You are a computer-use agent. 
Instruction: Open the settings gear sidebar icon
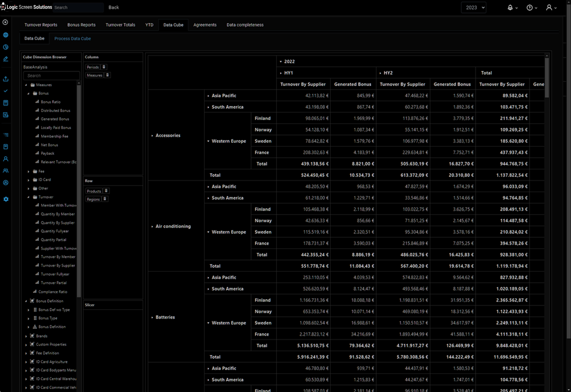6,199
